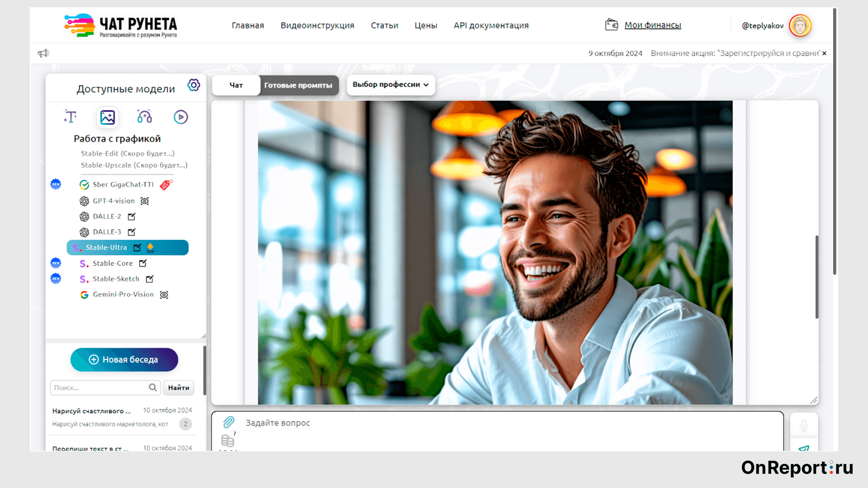Switch to the Готовые промпты tab
868x488 pixels.
[x=298, y=85]
